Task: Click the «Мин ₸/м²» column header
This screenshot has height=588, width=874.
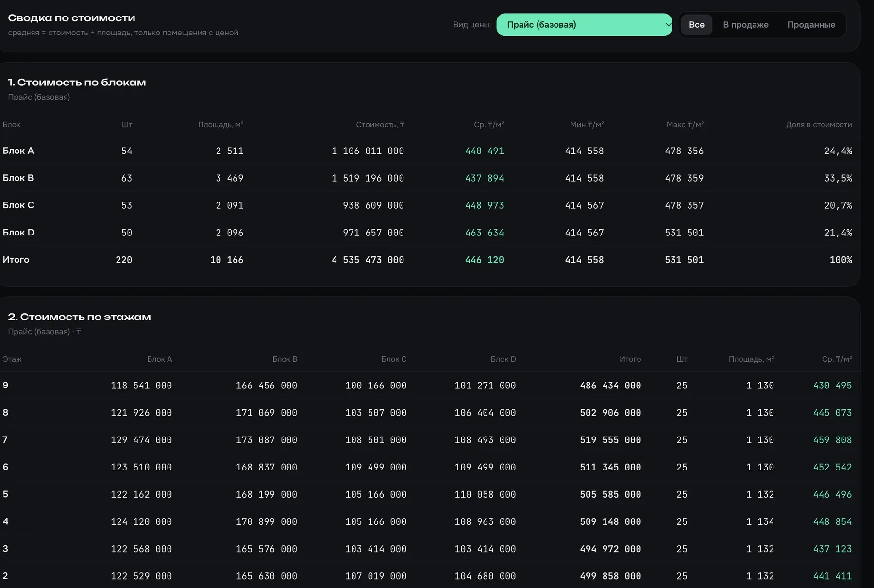Action: click(587, 125)
